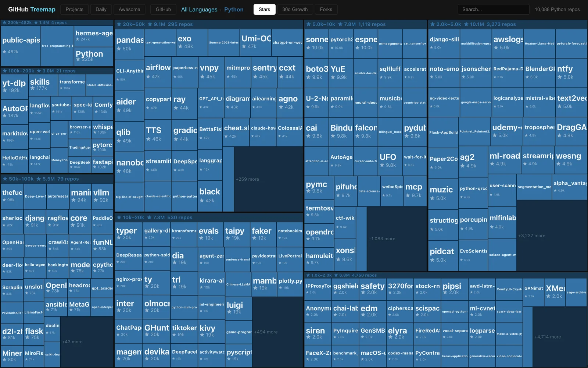The image size is (588, 368).
Task: Click the 10k–20k group header
Action: 209,217
